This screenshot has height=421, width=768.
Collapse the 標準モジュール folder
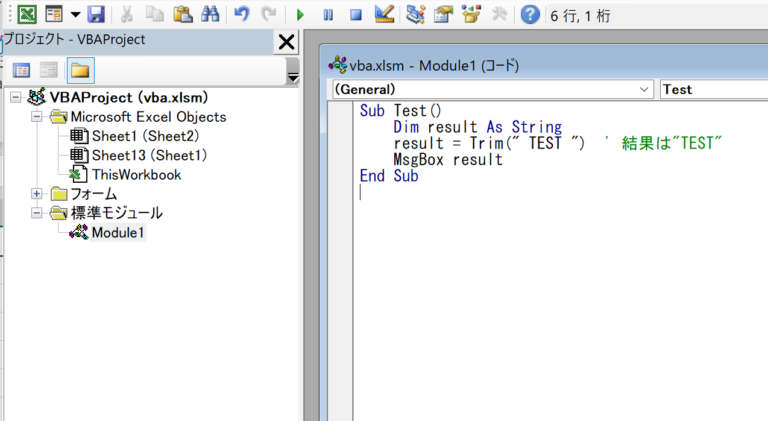(x=36, y=213)
